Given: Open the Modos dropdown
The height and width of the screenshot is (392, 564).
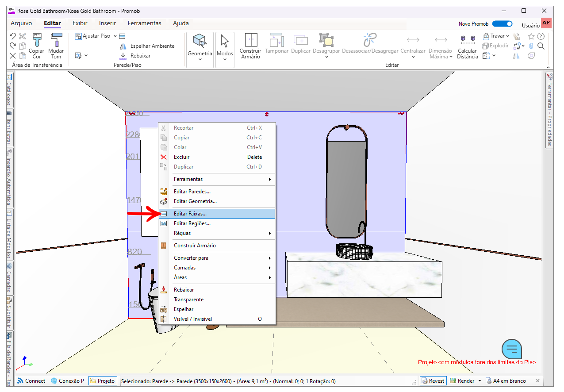Looking at the screenshot, I should pyautogui.click(x=225, y=50).
